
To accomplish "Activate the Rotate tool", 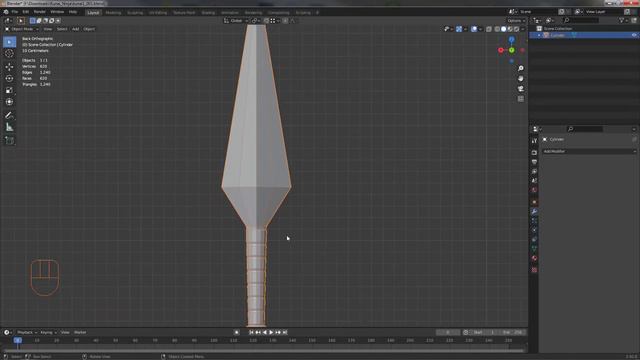I will coord(9,78).
